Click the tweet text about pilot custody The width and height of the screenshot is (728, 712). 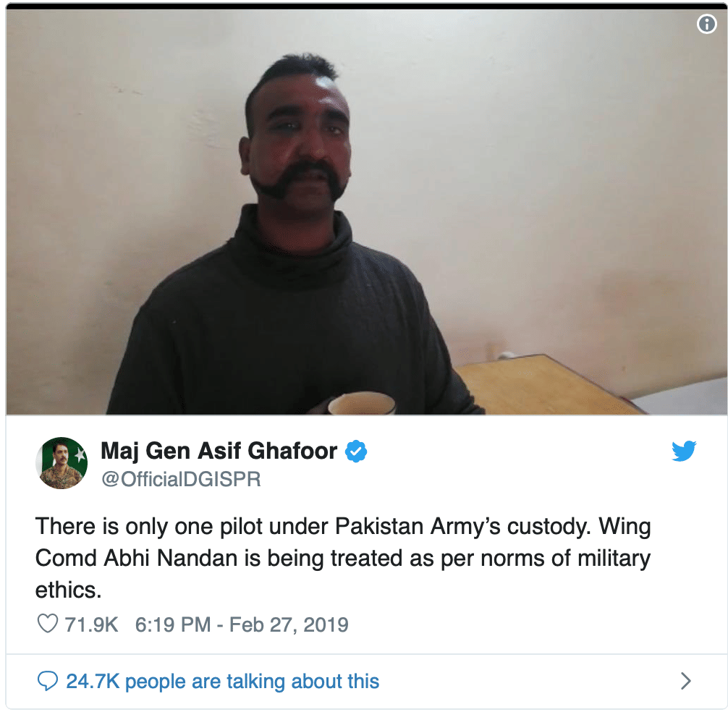click(x=343, y=559)
